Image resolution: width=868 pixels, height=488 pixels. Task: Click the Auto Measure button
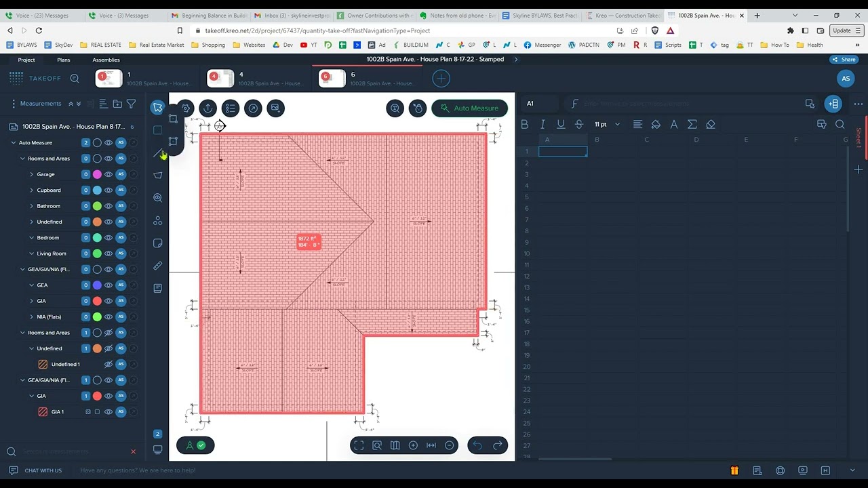pyautogui.click(x=469, y=108)
